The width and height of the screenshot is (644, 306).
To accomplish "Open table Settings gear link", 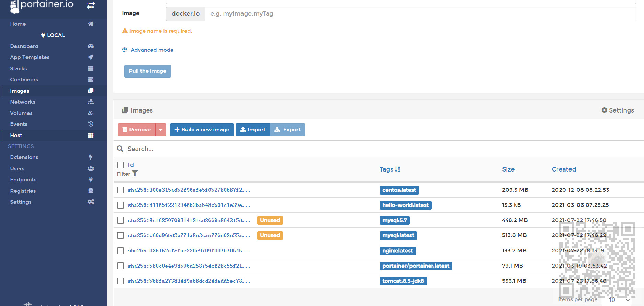I will 618,110.
